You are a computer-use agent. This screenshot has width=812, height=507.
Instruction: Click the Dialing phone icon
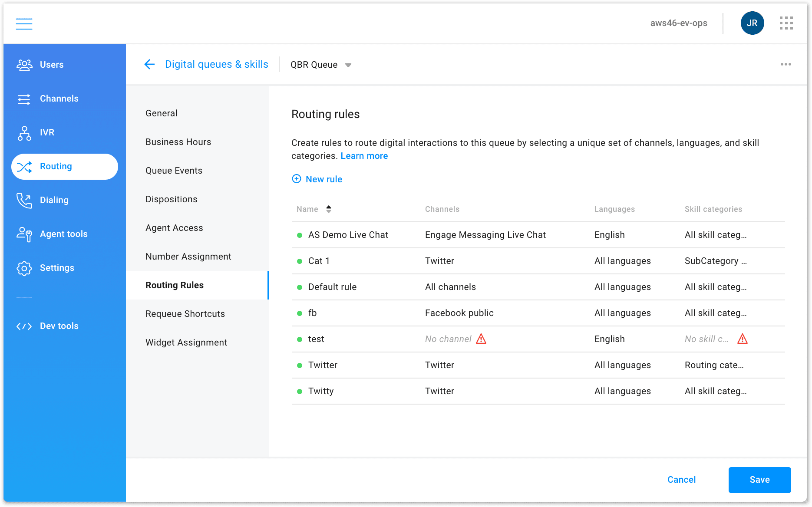coord(24,200)
